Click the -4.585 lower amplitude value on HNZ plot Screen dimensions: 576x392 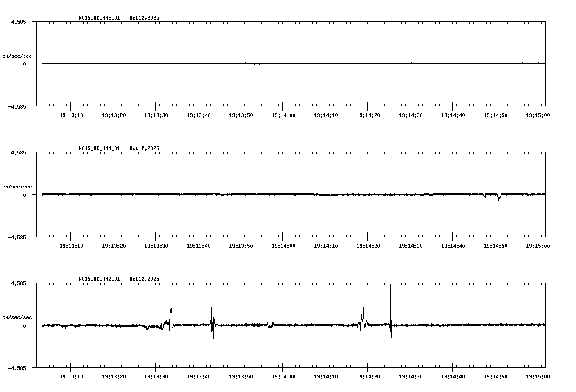point(17,369)
